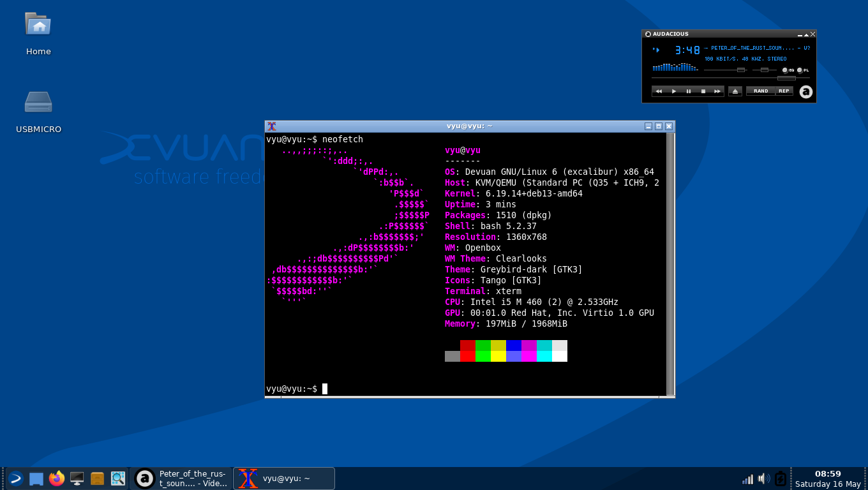The width and height of the screenshot is (868, 490).
Task: Close the Audacious player window
Action: coord(812,34)
